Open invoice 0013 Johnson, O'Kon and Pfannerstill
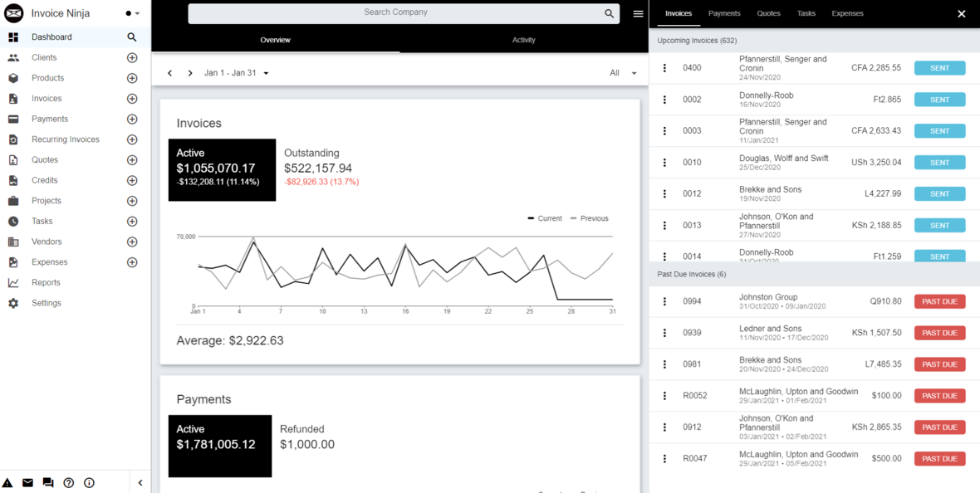Screen dimensions: 980x493 [815, 225]
